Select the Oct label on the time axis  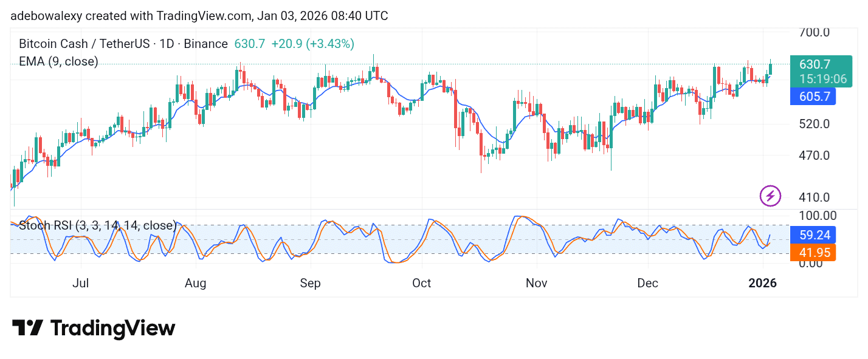(421, 282)
